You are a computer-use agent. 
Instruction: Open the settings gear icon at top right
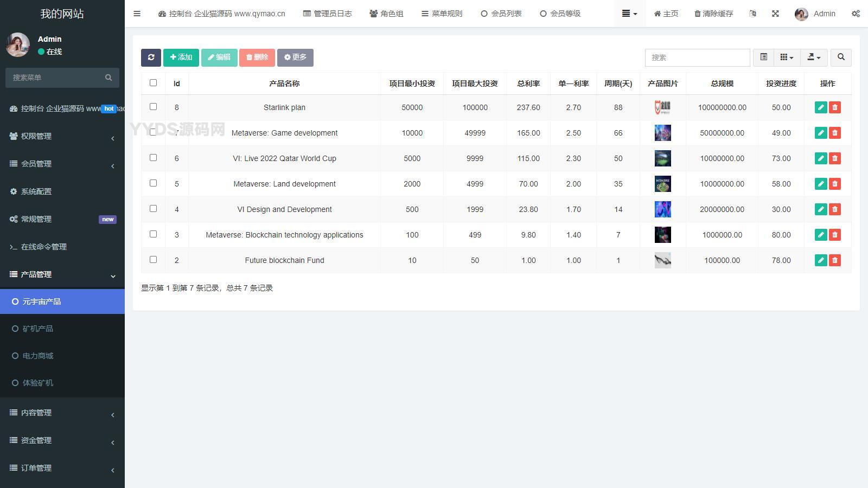(856, 14)
